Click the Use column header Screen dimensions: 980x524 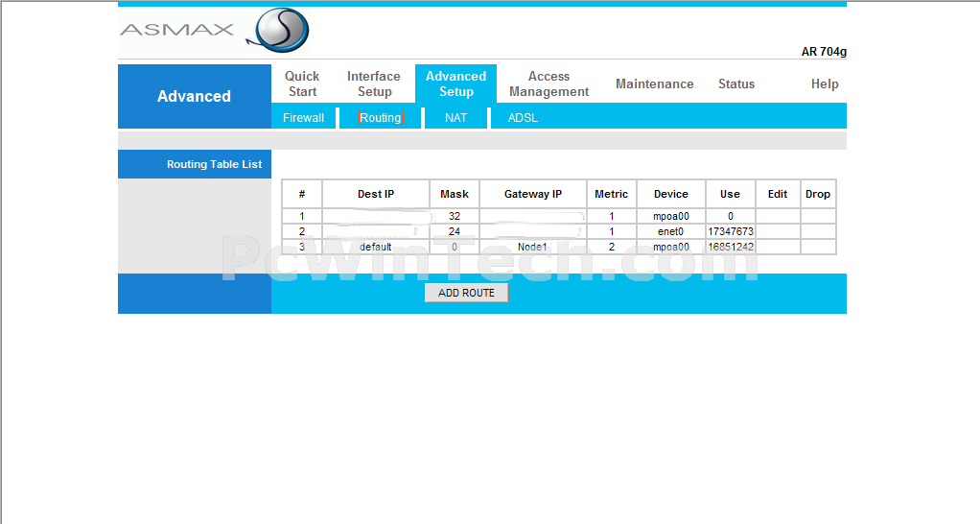pos(730,194)
